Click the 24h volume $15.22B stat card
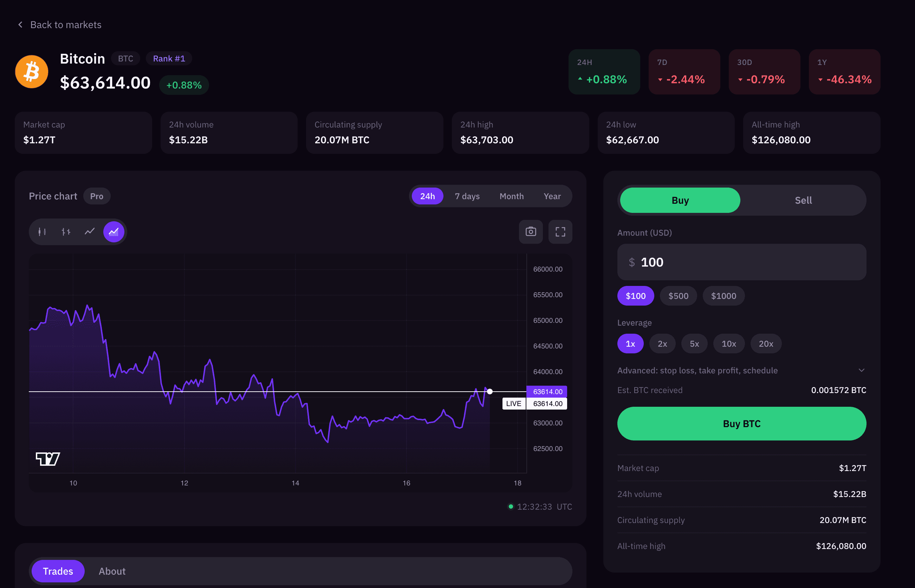This screenshot has height=588, width=915. (229, 133)
